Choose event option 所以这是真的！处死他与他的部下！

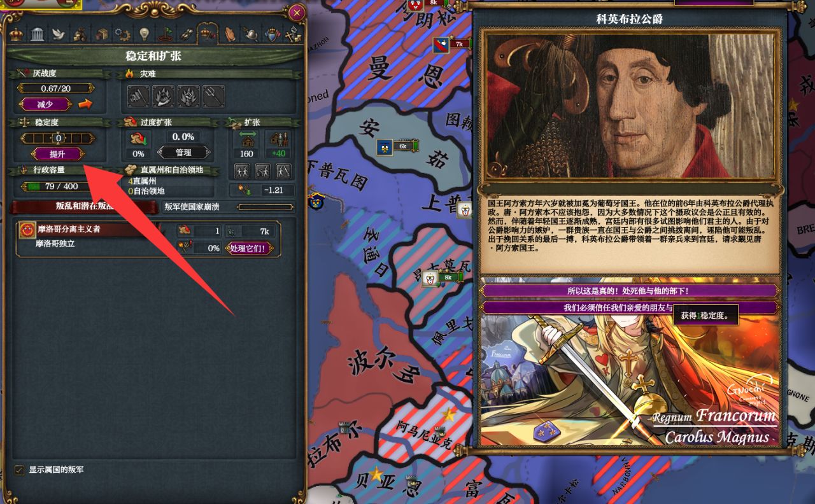pyautogui.click(x=628, y=291)
